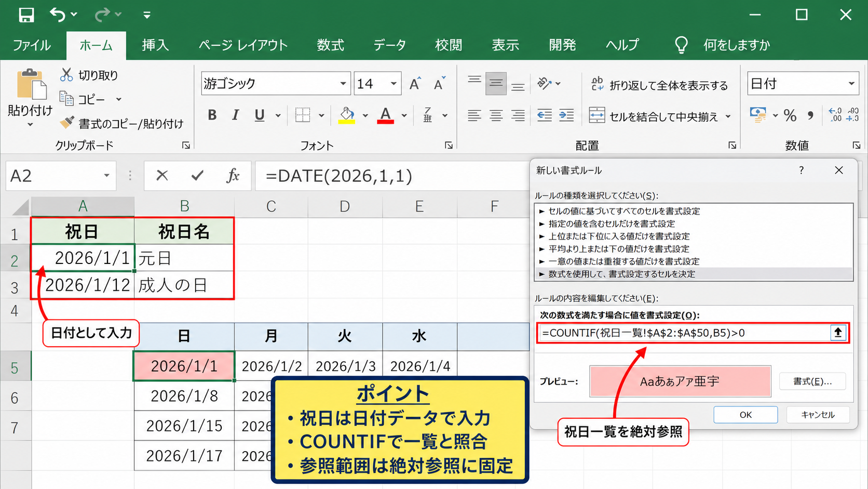The width and height of the screenshot is (868, 489).
Task: Click 書式(E)... button in dialog
Action: tap(812, 381)
